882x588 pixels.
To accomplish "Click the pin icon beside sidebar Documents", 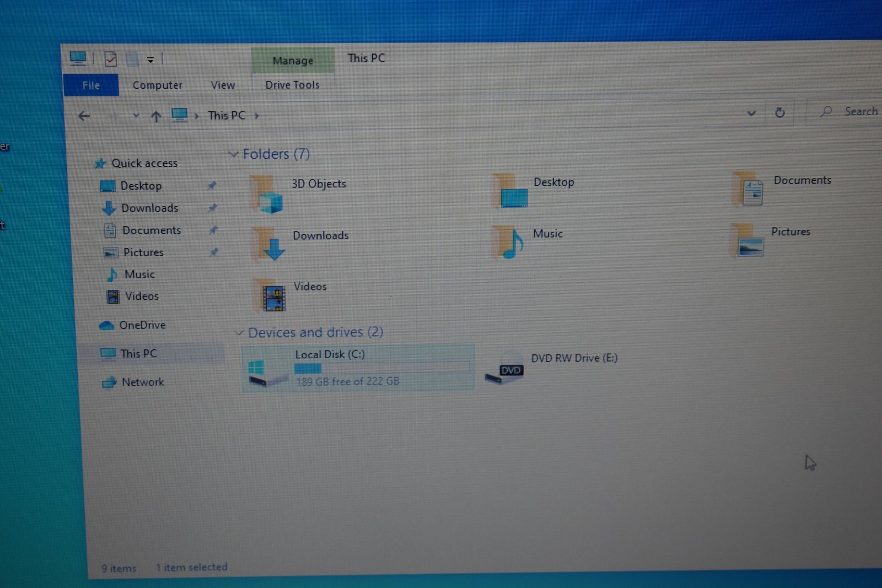I will pos(213,230).
